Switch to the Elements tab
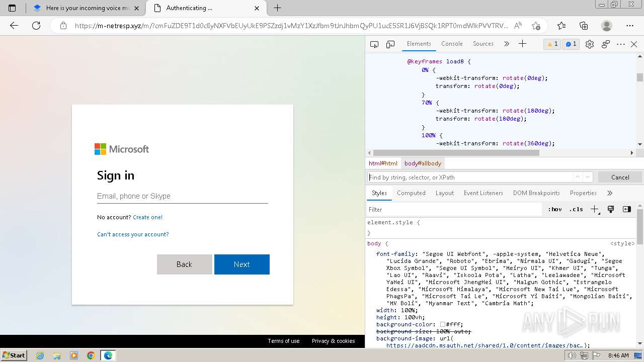644x362 pixels. [x=419, y=44]
